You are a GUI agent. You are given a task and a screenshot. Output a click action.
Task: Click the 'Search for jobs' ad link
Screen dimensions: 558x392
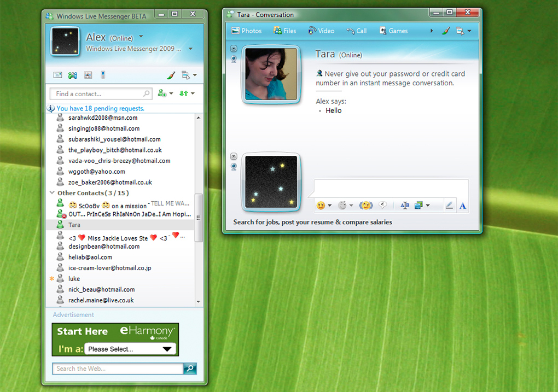pyautogui.click(x=312, y=223)
